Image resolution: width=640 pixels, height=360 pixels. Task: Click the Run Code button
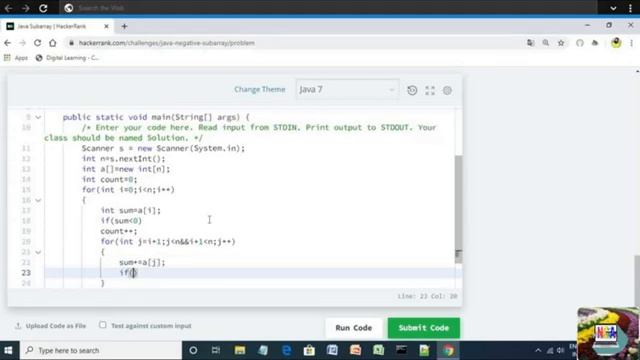point(353,328)
